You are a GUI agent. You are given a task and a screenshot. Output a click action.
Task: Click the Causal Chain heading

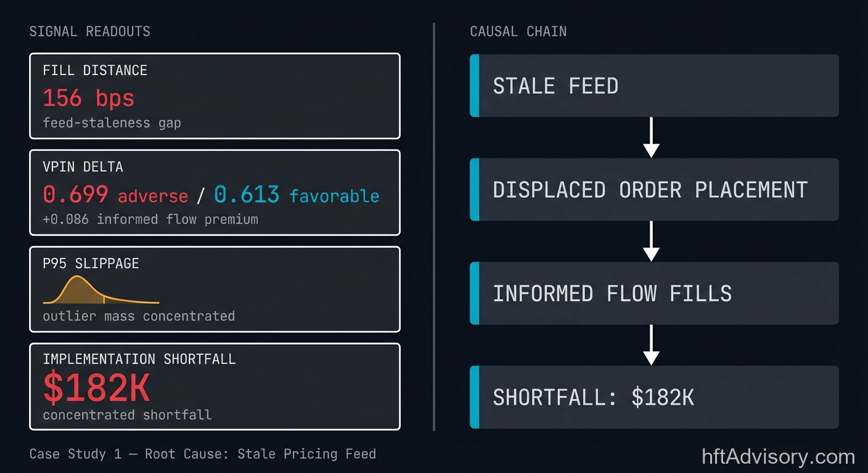click(518, 31)
